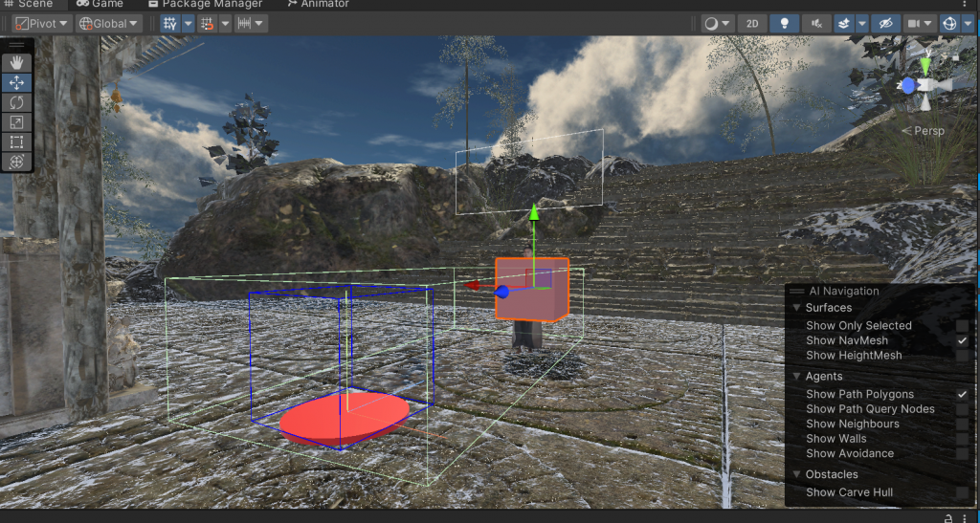This screenshot has height=523, width=980.
Task: Select the combined Transform tool
Action: [17, 163]
